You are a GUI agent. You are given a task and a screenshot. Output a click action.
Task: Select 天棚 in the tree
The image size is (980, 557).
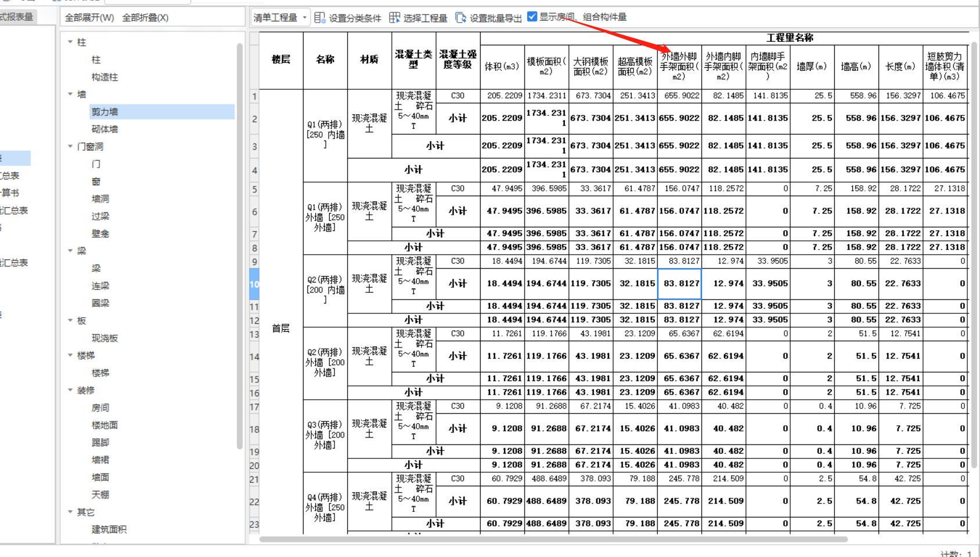100,494
